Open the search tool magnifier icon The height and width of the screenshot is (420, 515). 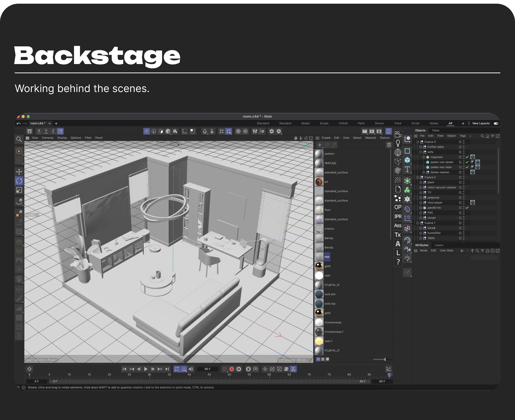point(19,139)
